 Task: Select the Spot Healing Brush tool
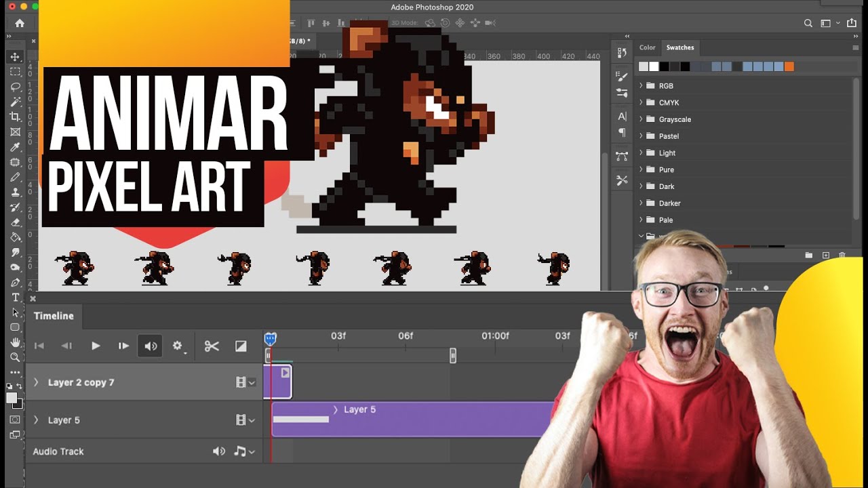[15, 162]
